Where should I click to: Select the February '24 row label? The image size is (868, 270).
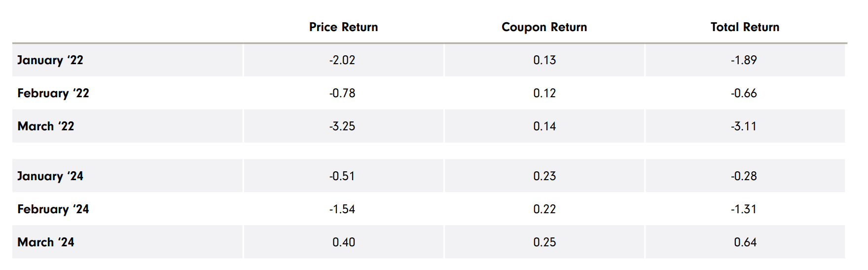click(x=53, y=209)
